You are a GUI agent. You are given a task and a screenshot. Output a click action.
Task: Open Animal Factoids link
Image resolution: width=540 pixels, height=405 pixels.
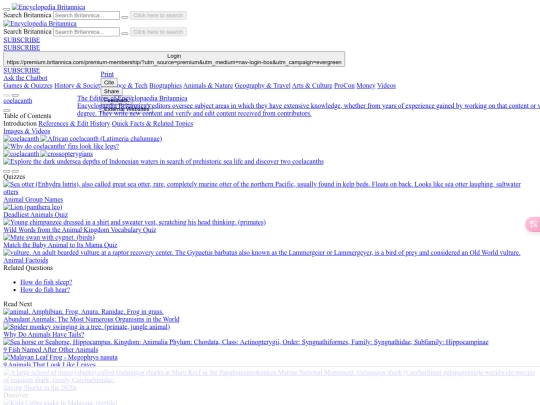25,260
